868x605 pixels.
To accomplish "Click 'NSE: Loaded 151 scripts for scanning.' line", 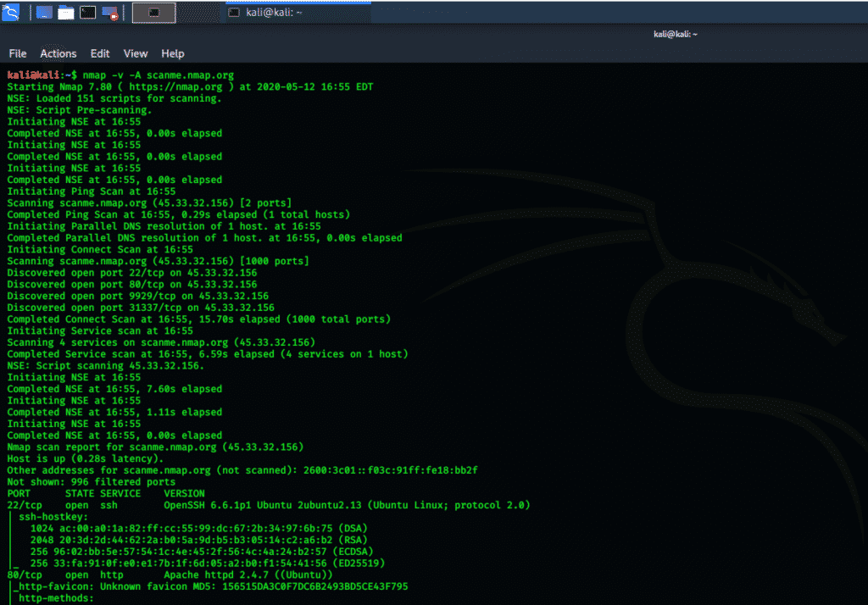I will pyautogui.click(x=114, y=98).
